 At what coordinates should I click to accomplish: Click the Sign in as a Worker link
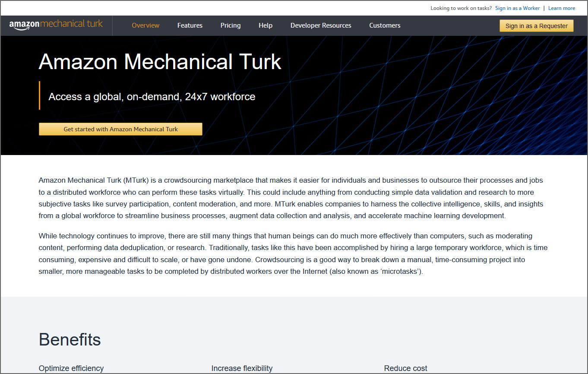coord(517,8)
